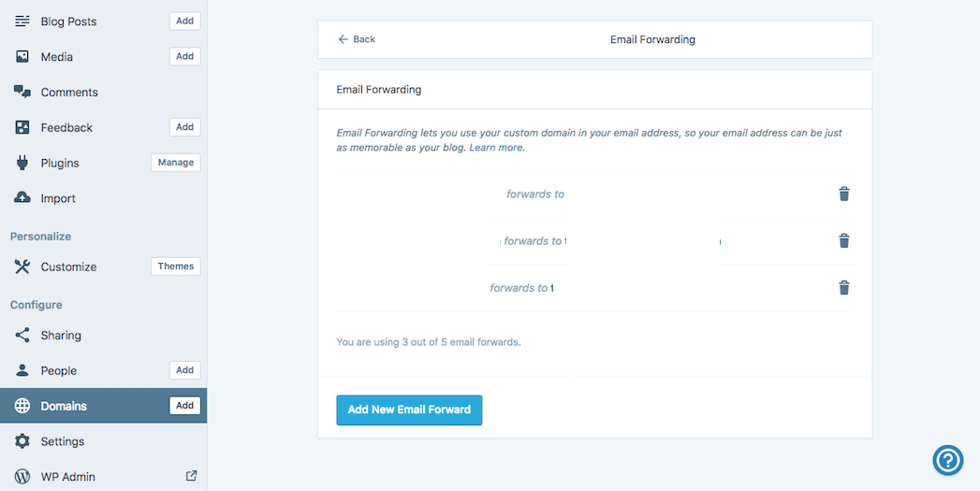Open the People menu item
Image resolution: width=980 pixels, height=491 pixels.
coord(58,370)
